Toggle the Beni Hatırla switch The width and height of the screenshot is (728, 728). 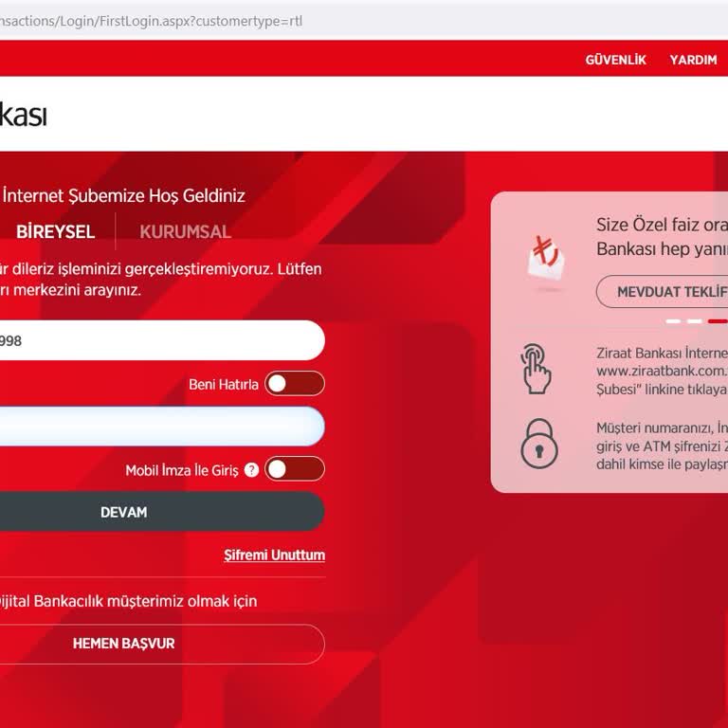(295, 384)
